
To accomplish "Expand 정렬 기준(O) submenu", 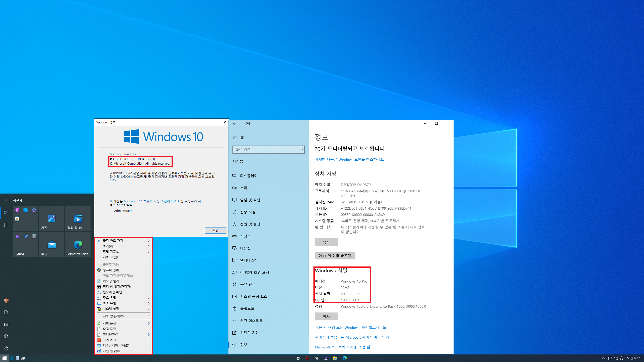I will (x=124, y=252).
